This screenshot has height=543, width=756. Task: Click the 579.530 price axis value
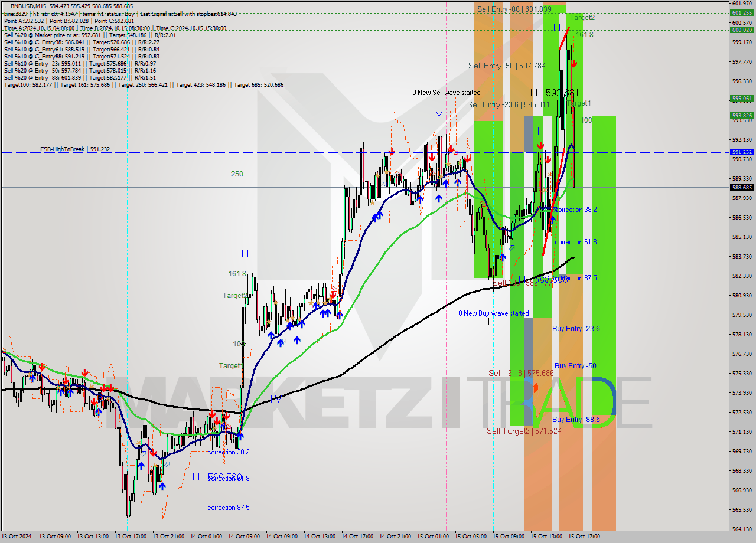point(742,315)
